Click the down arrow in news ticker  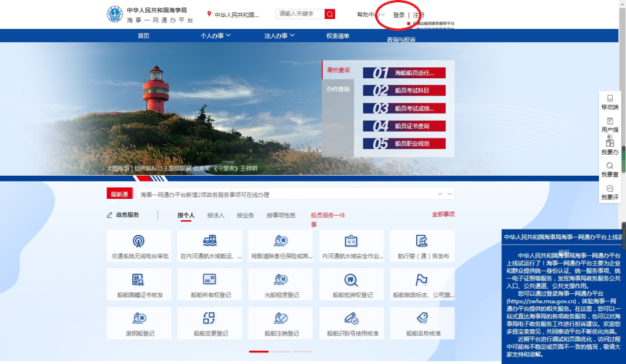pos(450,194)
